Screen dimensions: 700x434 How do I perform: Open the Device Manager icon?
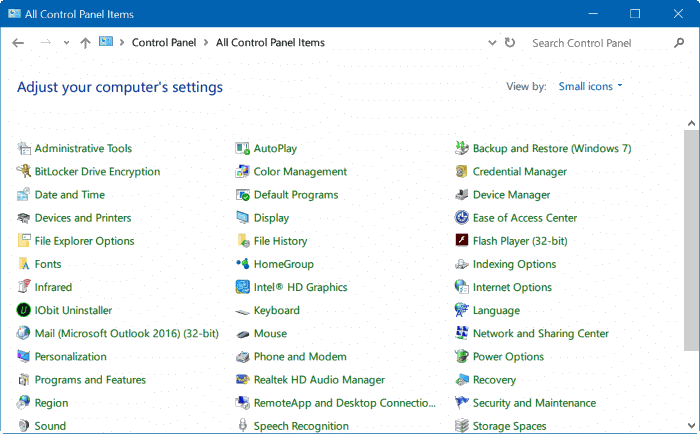point(462,195)
